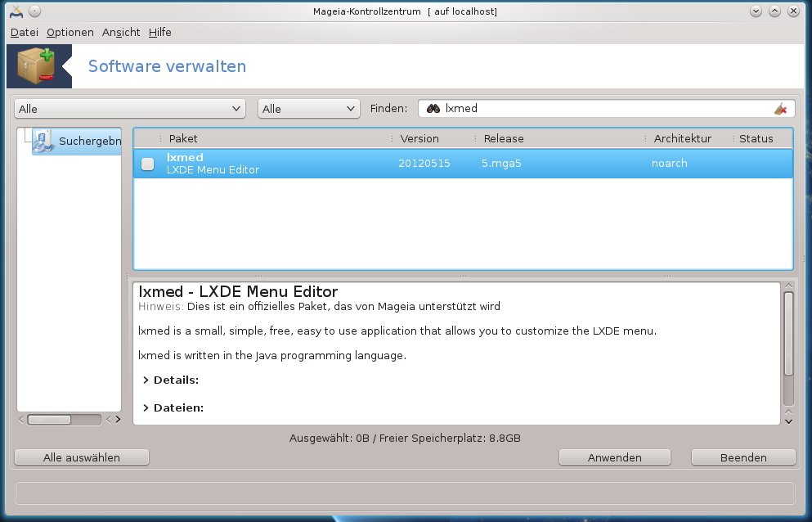Tick the lxmed package checkbox

[147, 164]
